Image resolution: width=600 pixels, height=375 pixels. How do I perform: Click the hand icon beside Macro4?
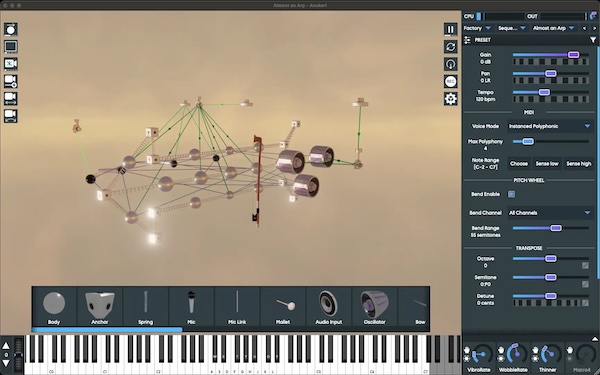570,350
